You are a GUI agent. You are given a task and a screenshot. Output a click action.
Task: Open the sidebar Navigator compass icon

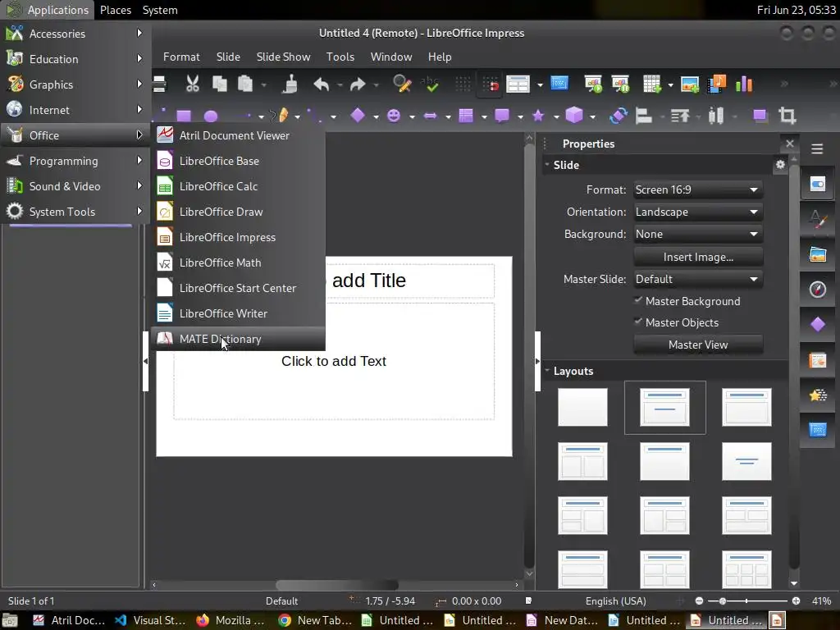point(818,290)
